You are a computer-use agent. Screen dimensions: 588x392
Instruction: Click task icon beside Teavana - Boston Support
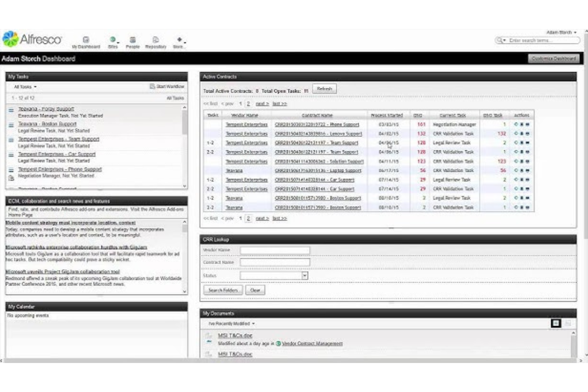point(11,125)
